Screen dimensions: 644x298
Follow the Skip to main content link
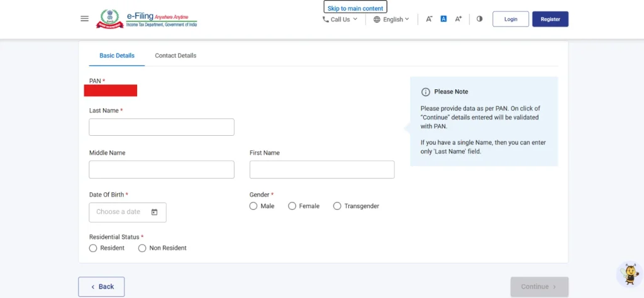pyautogui.click(x=355, y=8)
